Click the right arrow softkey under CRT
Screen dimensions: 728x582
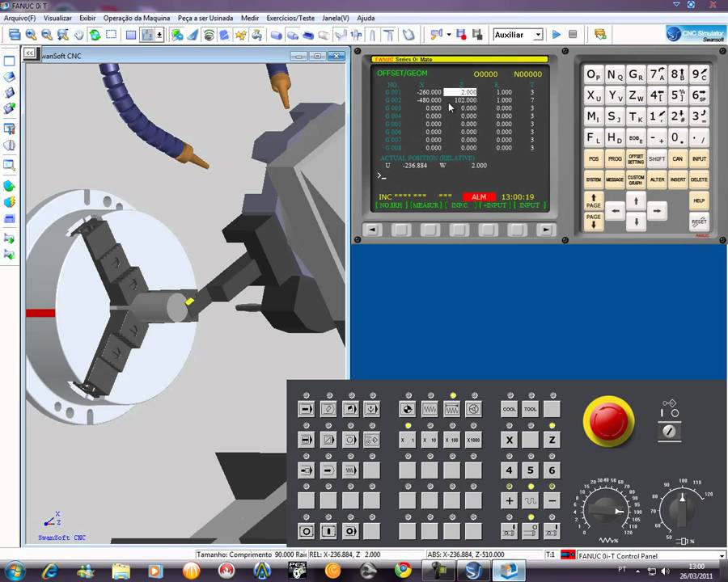546,230
